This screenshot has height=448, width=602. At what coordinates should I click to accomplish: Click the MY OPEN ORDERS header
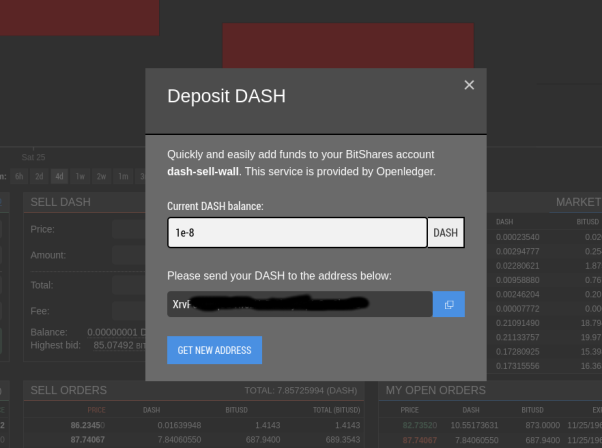coord(435,390)
